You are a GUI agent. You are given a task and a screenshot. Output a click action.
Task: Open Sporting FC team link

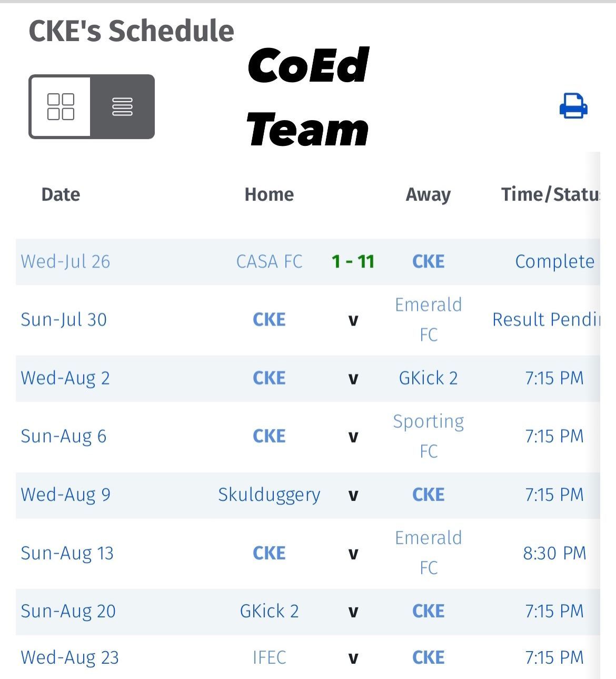(429, 436)
